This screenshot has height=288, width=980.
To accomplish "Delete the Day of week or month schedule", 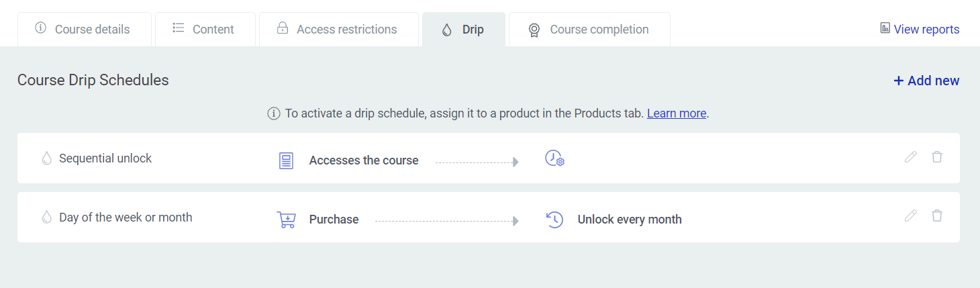I will pyautogui.click(x=937, y=216).
